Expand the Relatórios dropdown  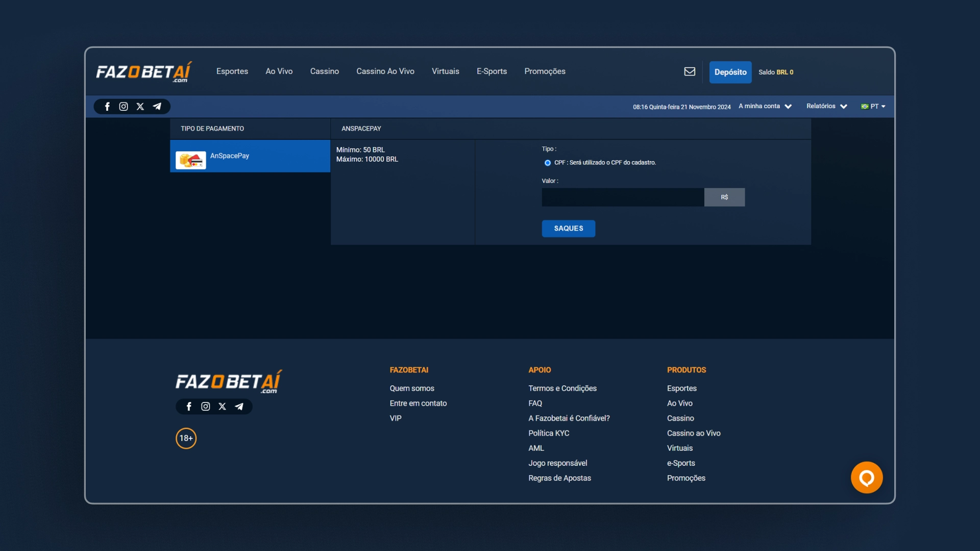pyautogui.click(x=827, y=106)
